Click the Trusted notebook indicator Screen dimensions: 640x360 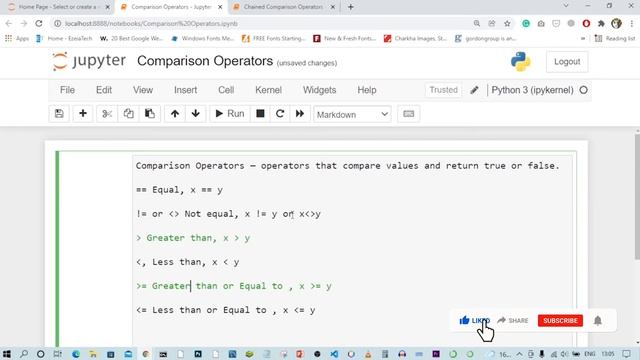click(x=443, y=90)
